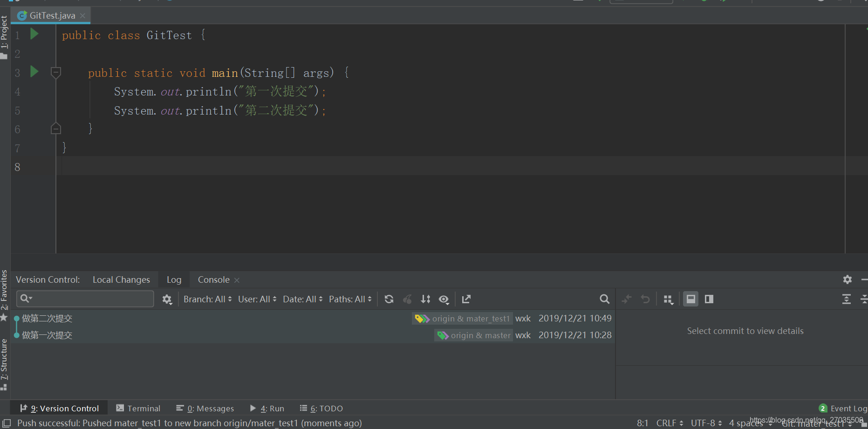
Task: Click the Collapse All icon in the details pane
Action: 864,299
